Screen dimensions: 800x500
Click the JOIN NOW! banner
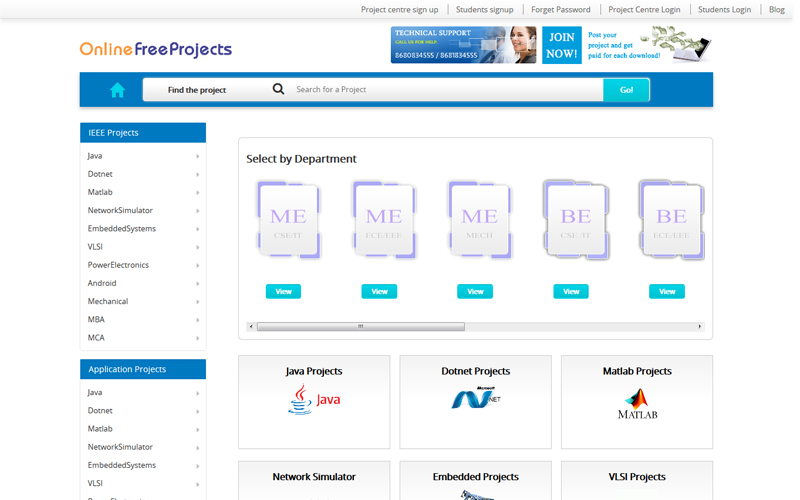coord(561,45)
